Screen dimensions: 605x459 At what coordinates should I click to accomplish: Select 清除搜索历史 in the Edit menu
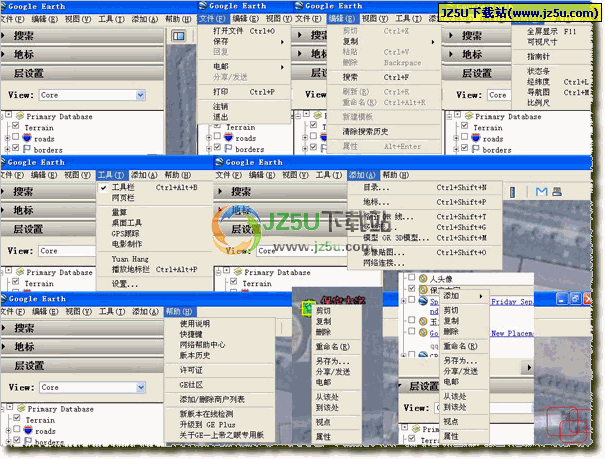tap(365, 132)
